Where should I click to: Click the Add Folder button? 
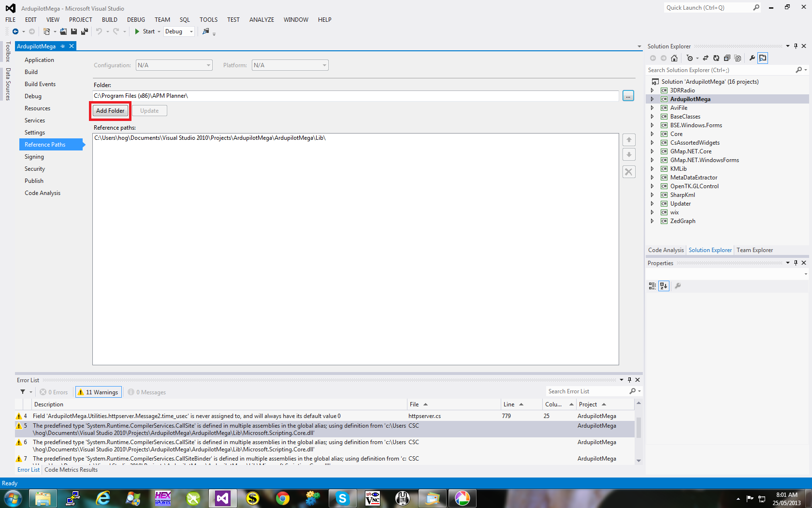[110, 111]
